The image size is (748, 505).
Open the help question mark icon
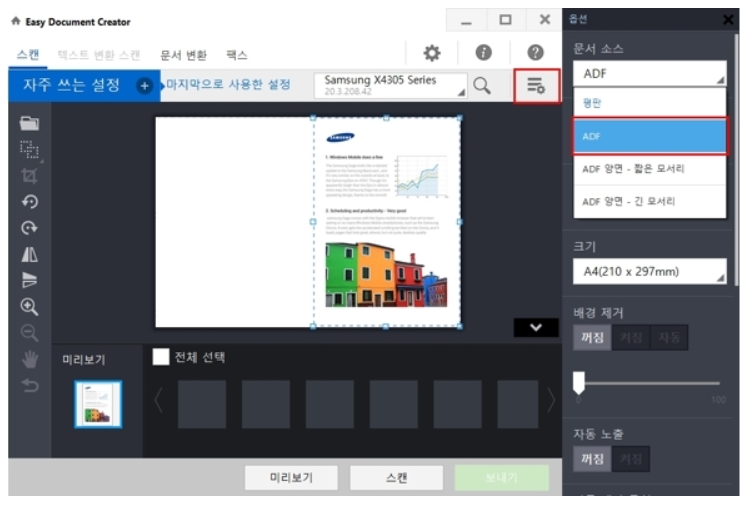535,52
